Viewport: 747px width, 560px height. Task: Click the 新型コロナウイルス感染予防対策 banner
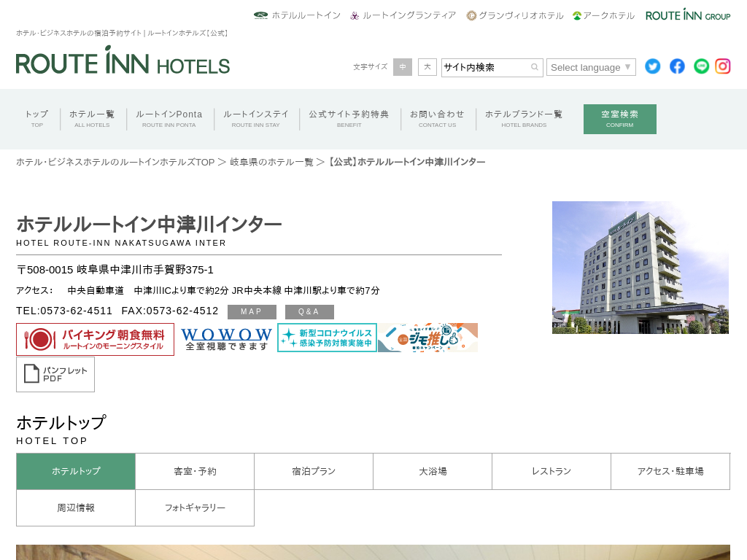point(328,338)
